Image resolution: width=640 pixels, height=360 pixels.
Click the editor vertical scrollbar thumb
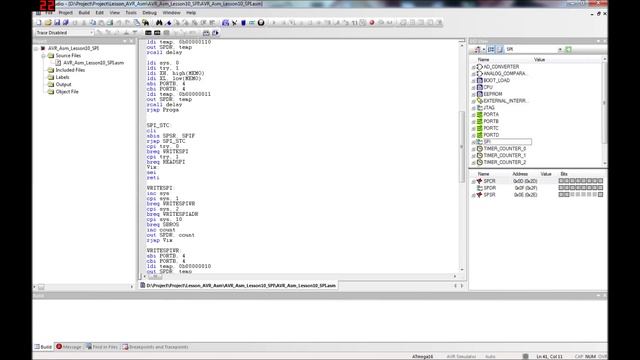click(x=462, y=147)
